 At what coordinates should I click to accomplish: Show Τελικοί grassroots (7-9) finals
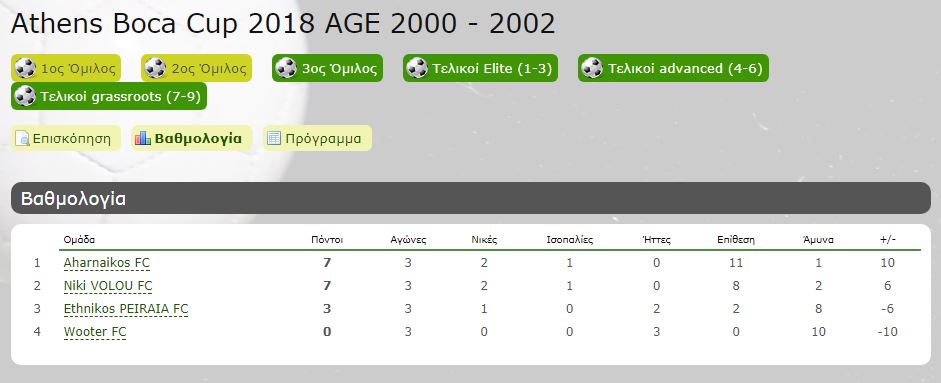click(109, 96)
